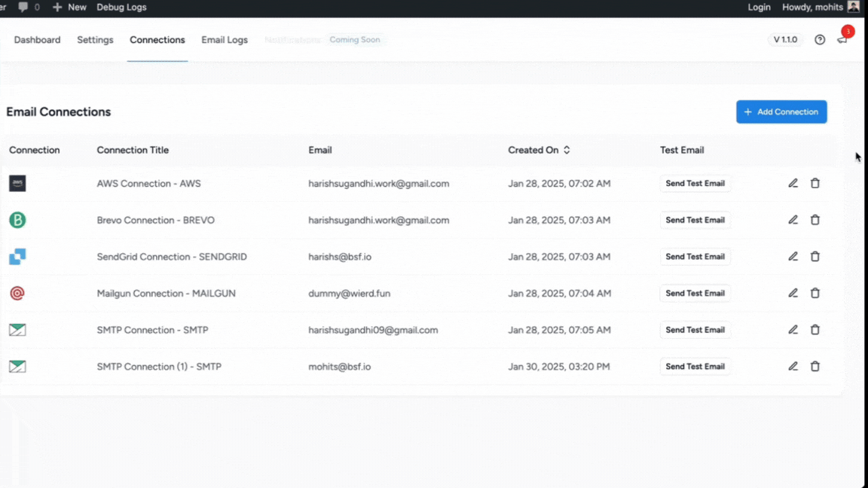Edit the SendGrid Connection with pencil icon

tap(793, 256)
